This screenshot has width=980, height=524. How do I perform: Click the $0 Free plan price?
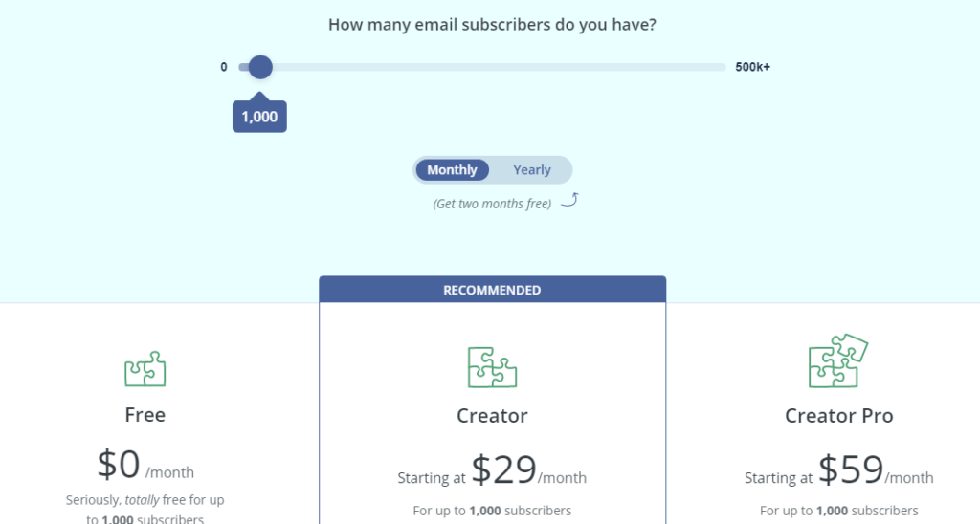tap(120, 465)
